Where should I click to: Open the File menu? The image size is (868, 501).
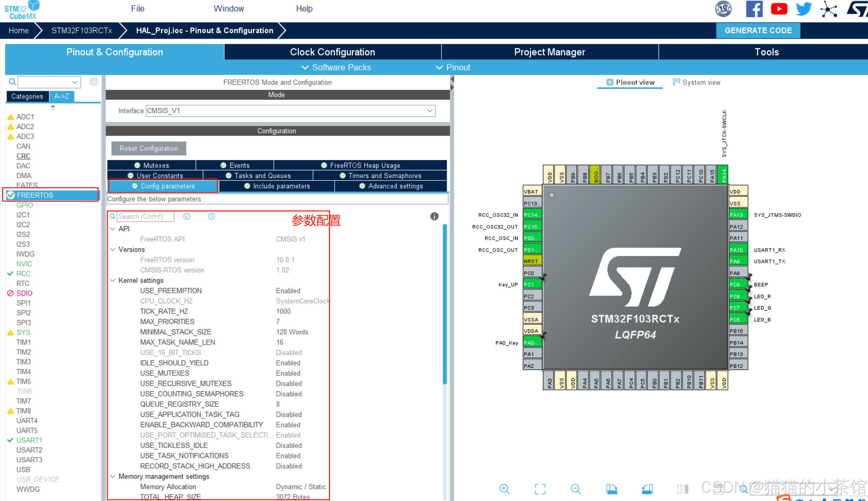tap(138, 9)
